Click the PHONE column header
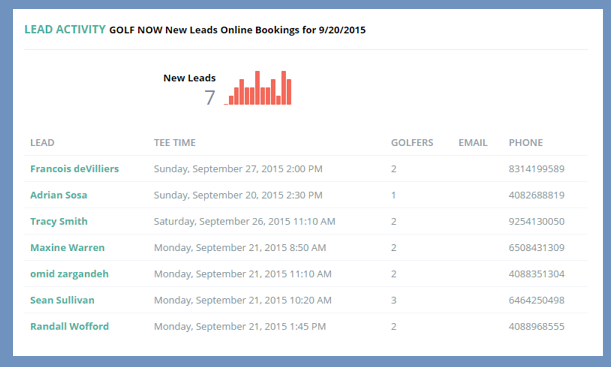The width and height of the screenshot is (611, 367). 526,143
